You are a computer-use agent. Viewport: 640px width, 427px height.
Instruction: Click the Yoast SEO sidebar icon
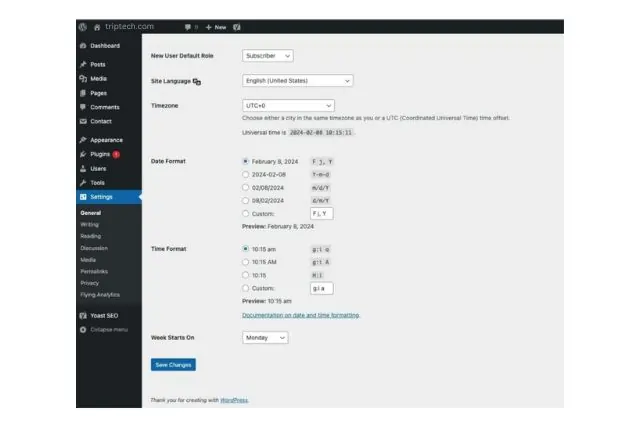pos(83,316)
